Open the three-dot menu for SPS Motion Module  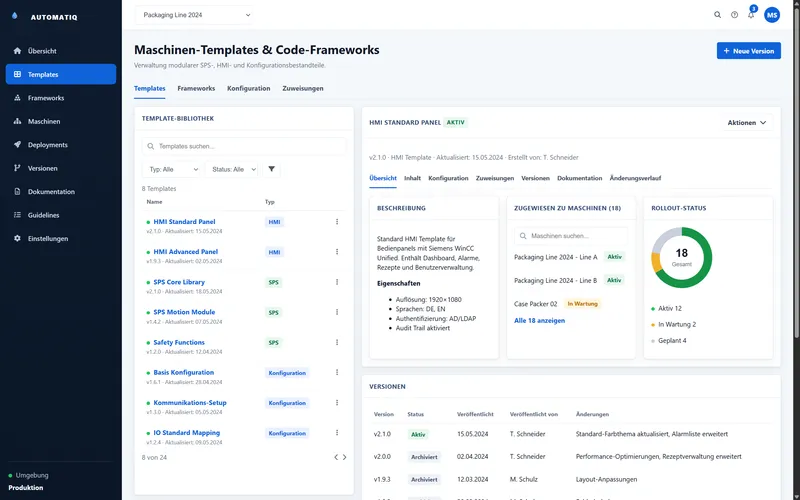337,312
